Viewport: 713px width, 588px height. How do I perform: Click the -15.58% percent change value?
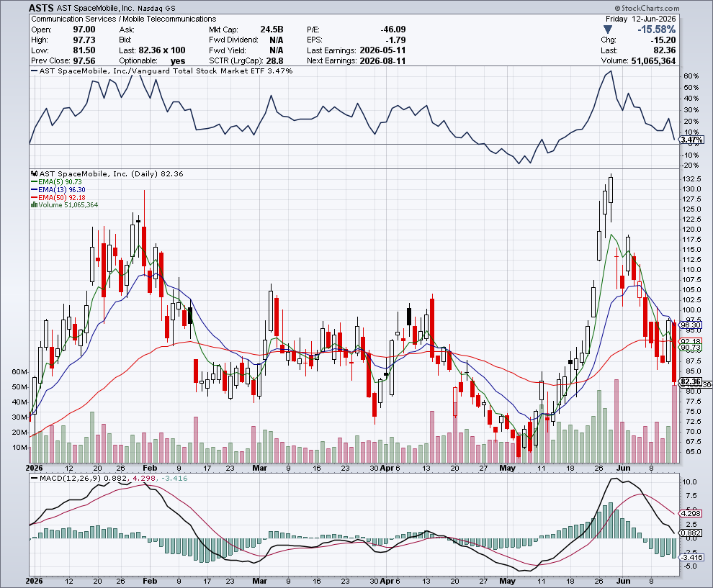click(x=656, y=30)
